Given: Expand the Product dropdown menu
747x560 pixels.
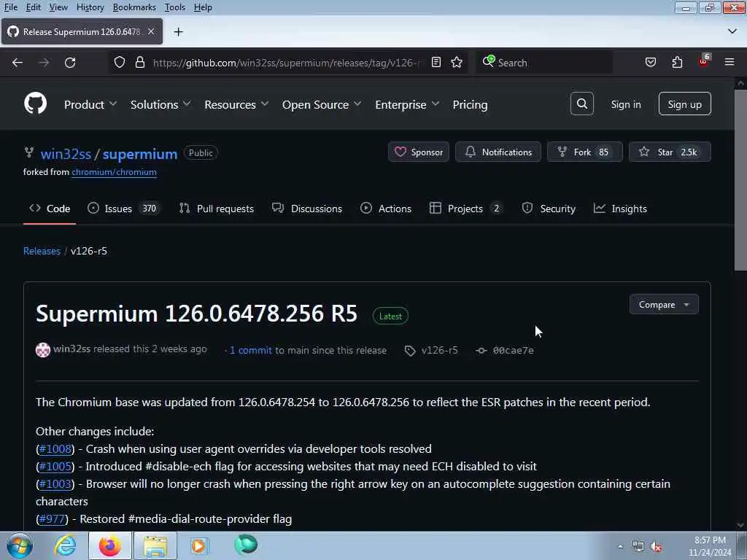Looking at the screenshot, I should 90,104.
